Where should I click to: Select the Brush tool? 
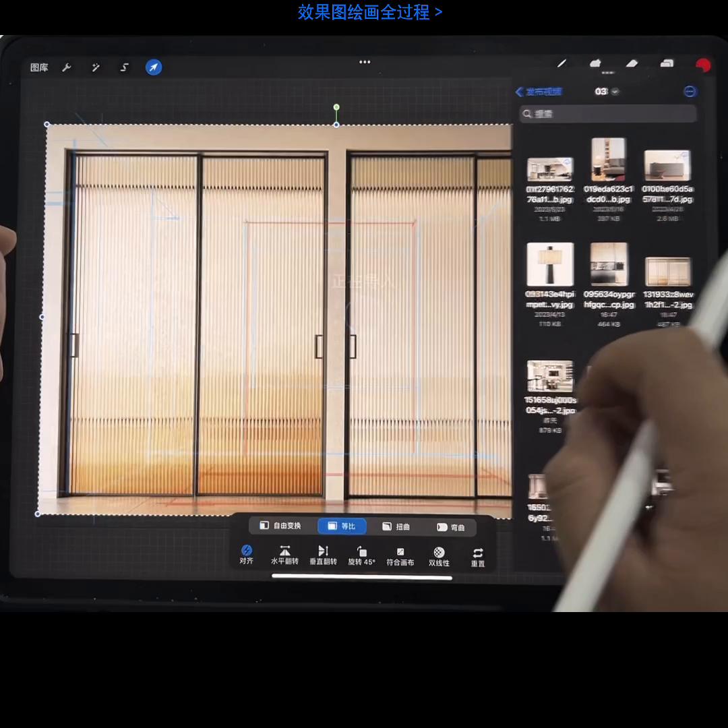tap(562, 64)
